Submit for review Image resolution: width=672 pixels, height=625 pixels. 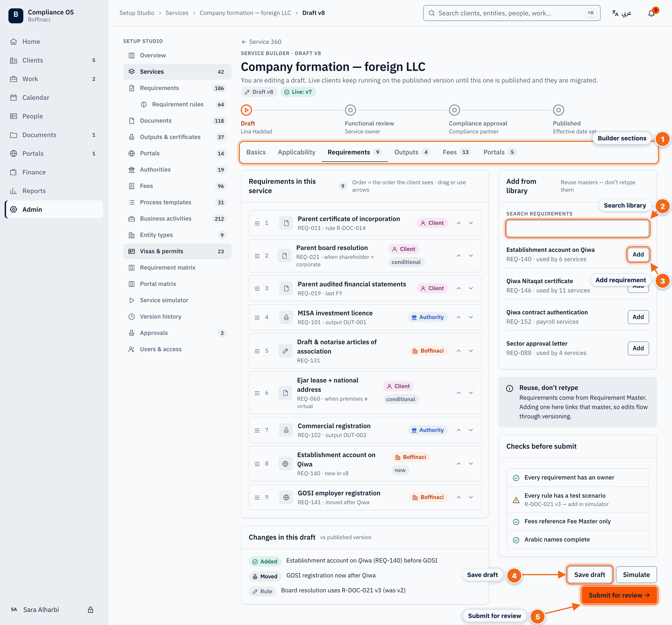coord(619,595)
